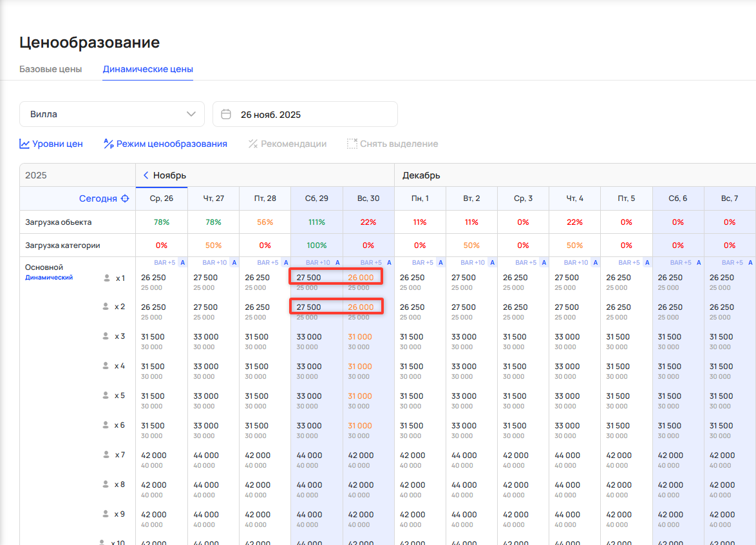Click the crosshair icon beside Сегодня
756x545 pixels.
(125, 198)
